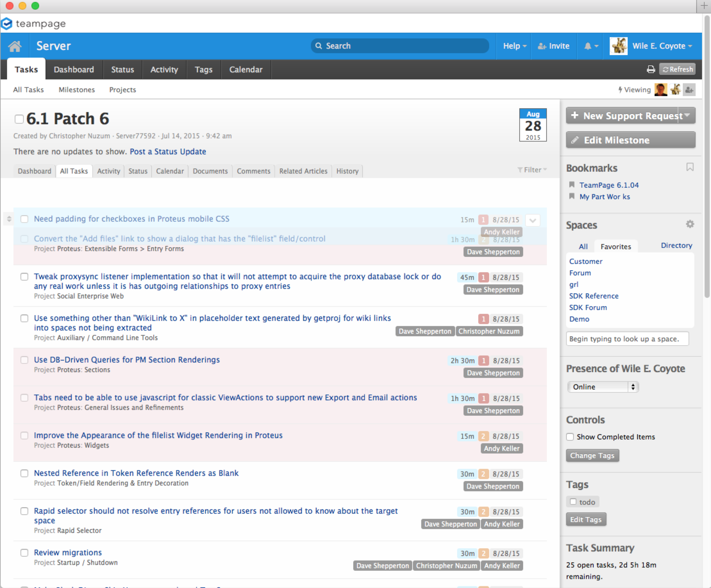Click the home icon in header

15,46
